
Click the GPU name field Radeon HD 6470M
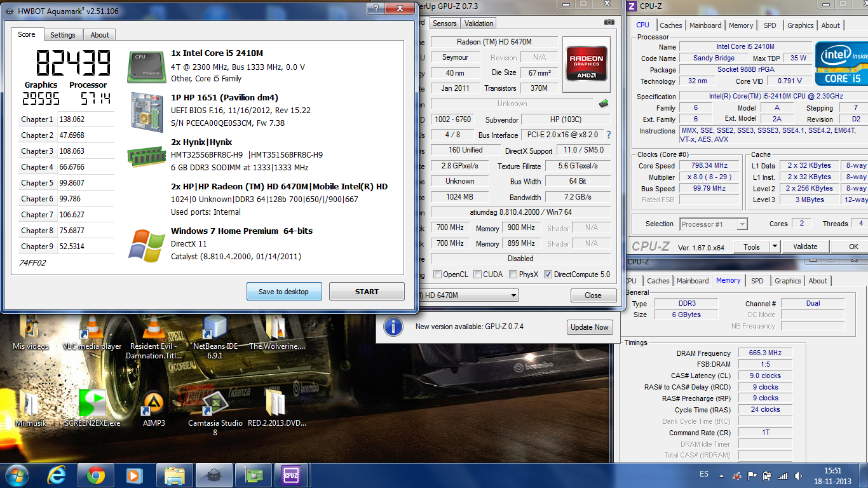point(494,42)
